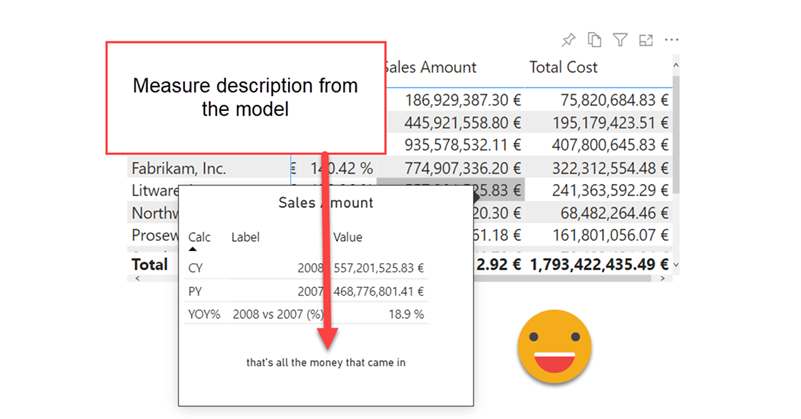Click the Calc column sort arrow
The height and width of the screenshot is (419, 801).
pyautogui.click(x=193, y=249)
